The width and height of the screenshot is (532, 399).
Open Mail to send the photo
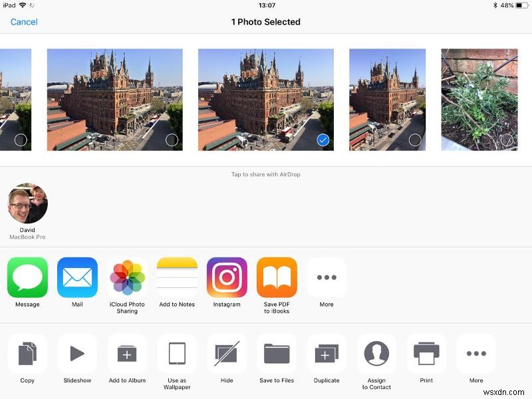tap(77, 277)
